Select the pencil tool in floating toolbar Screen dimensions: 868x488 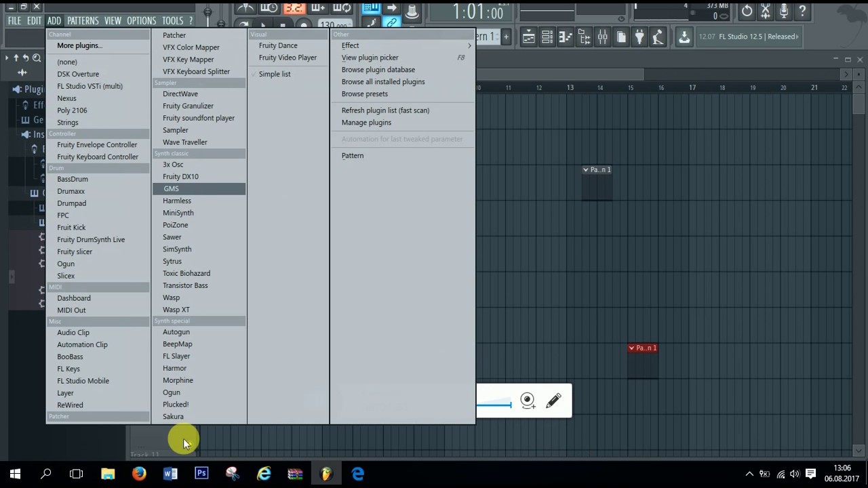(553, 401)
